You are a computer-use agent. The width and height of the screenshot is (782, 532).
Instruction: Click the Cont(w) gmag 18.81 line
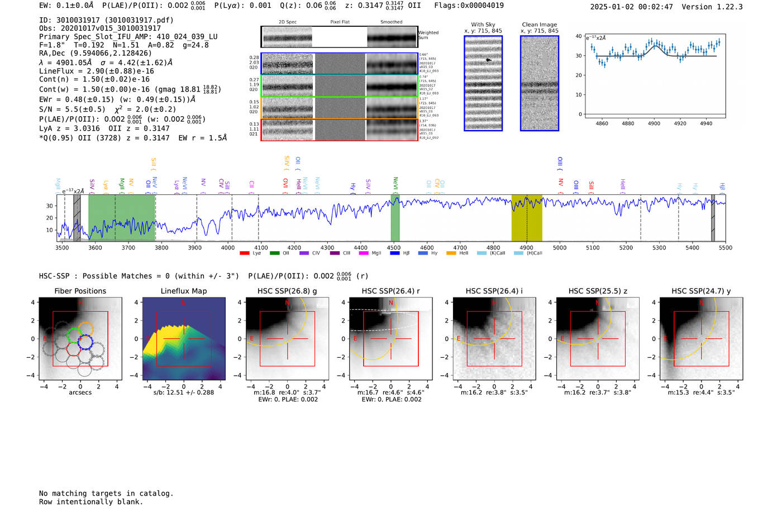[x=130, y=89]
